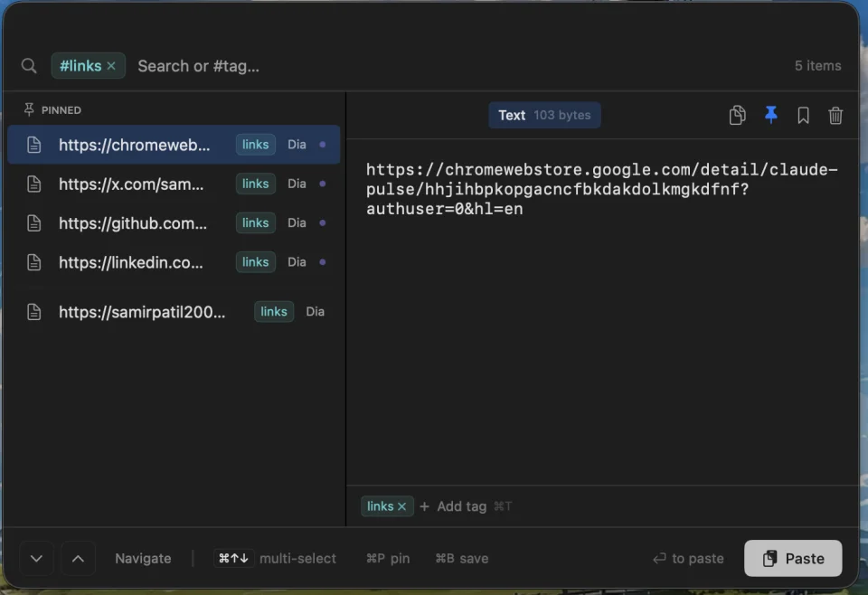Image resolution: width=868 pixels, height=595 pixels.
Task: Click the purple dot on the linkedin row
Action: 323,262
